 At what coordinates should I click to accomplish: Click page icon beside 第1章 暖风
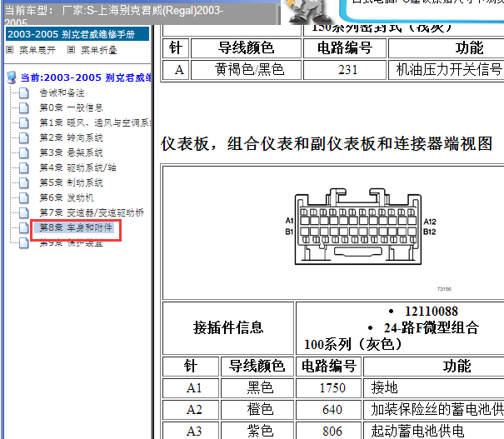click(x=23, y=123)
